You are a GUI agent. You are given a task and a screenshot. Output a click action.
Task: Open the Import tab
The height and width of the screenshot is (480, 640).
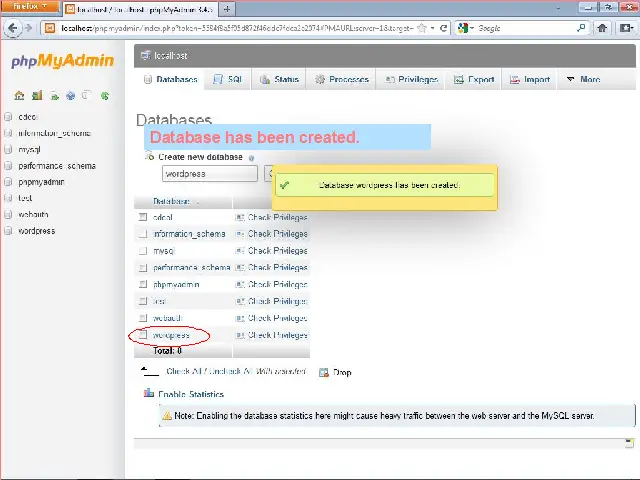[x=530, y=79]
